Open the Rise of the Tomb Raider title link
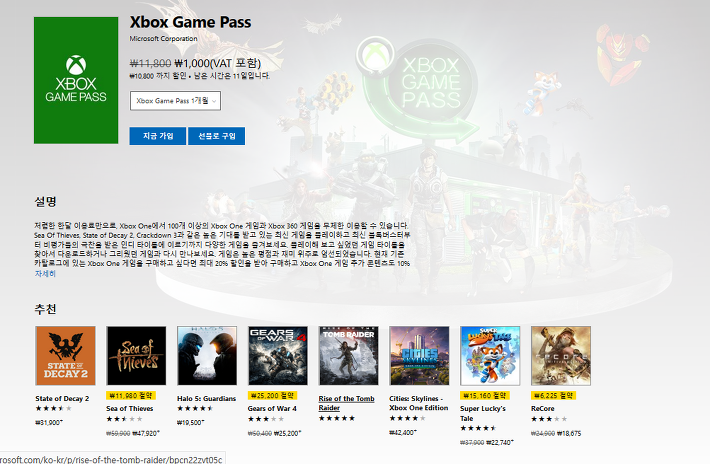 coord(346,403)
